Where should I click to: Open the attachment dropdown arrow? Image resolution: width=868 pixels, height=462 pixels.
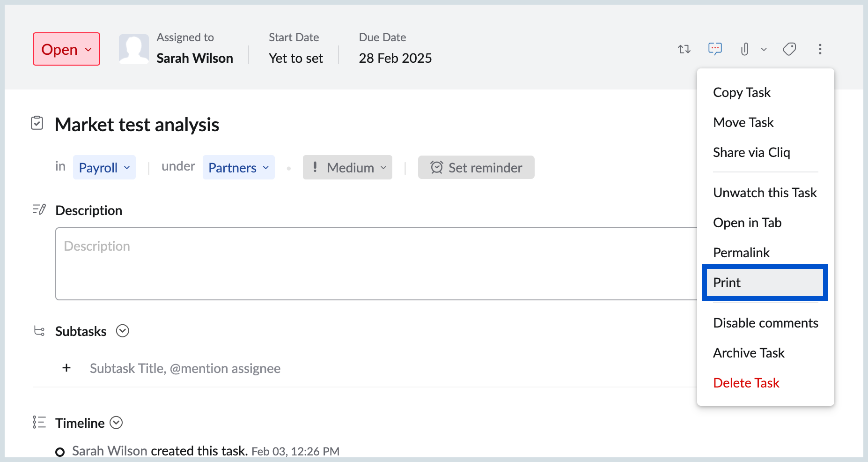point(764,50)
